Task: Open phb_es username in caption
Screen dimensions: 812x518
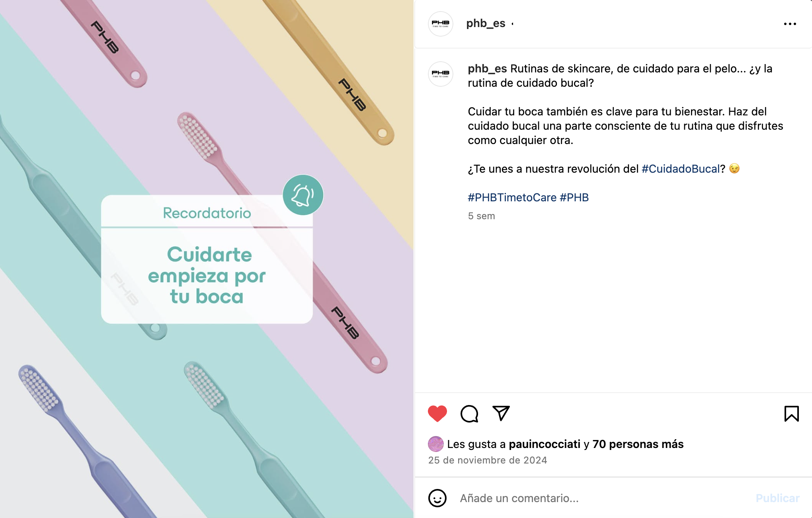Action: click(x=487, y=68)
